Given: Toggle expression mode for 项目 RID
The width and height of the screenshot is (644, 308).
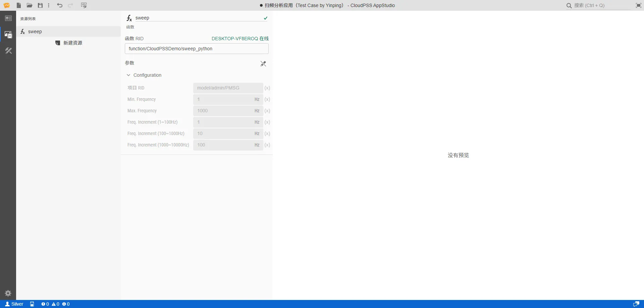Looking at the screenshot, I should (x=267, y=88).
